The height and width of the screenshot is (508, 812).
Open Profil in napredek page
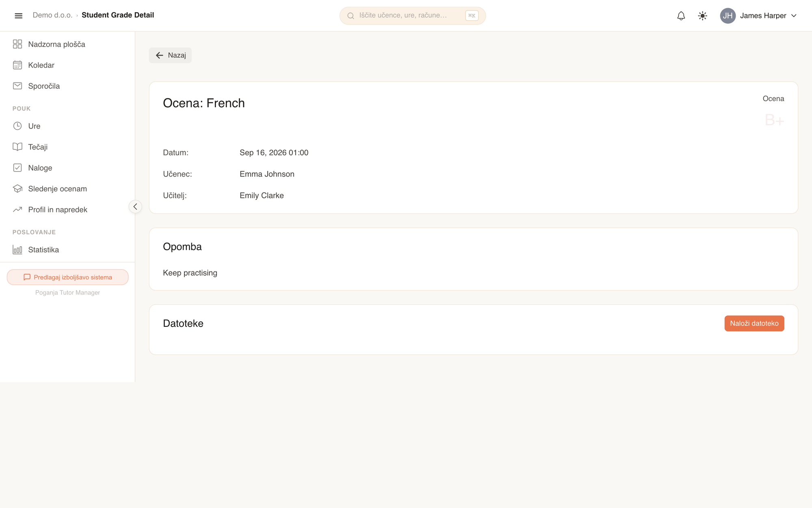point(67,209)
